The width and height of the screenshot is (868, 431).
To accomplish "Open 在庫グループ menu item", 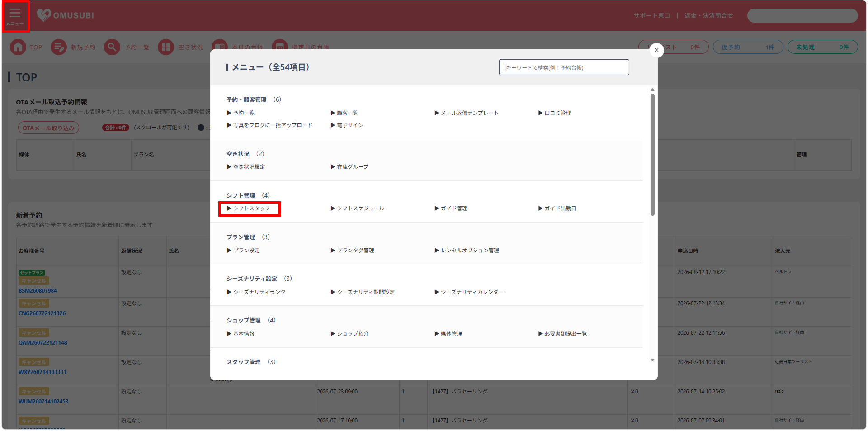I will click(x=349, y=167).
